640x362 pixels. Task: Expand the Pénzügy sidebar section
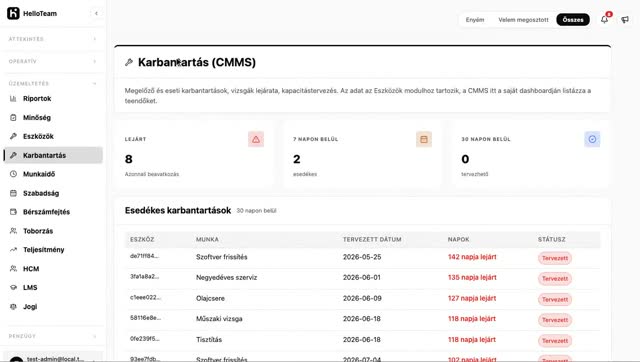click(53, 336)
